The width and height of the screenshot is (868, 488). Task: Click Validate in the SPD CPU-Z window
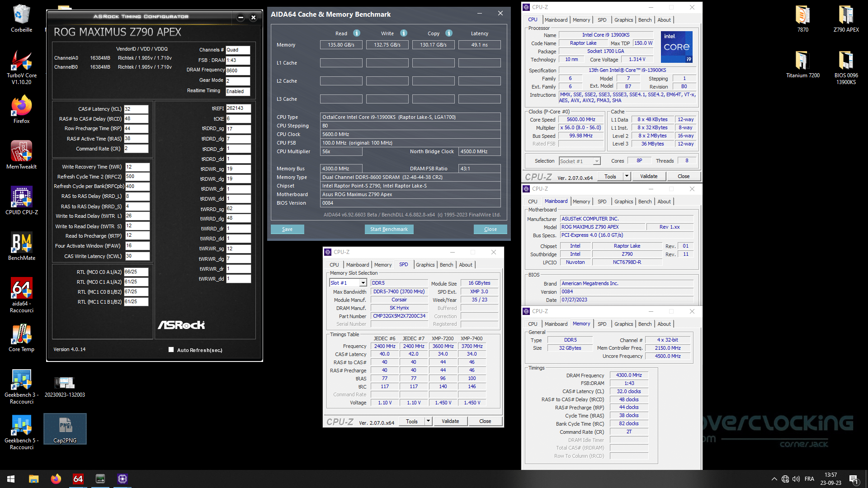[x=450, y=421]
